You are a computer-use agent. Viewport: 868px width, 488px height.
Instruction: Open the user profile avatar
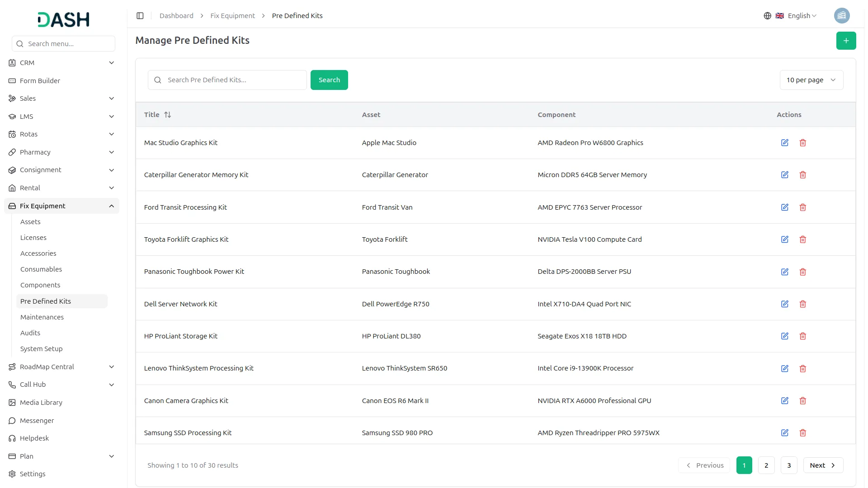pyautogui.click(x=841, y=16)
